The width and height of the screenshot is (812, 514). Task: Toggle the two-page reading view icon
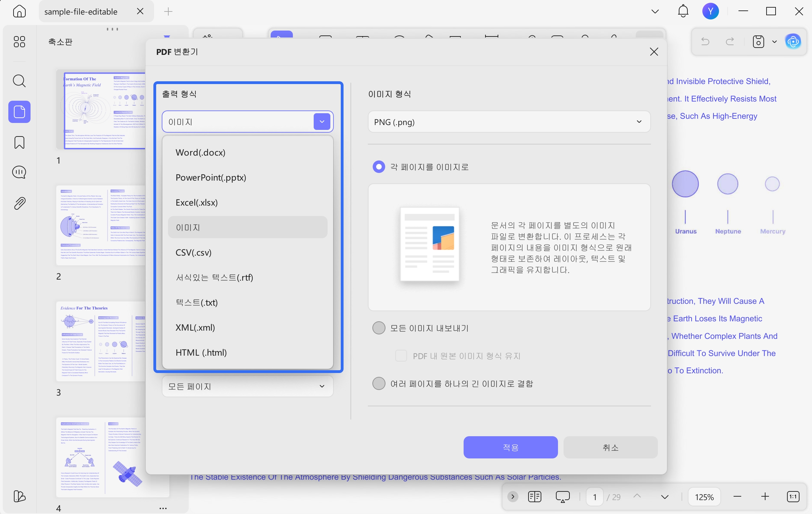534,497
